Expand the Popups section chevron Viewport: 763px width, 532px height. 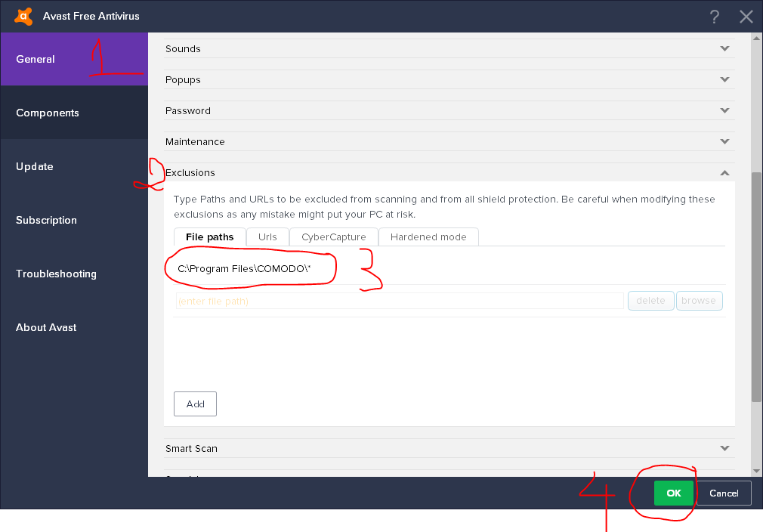click(724, 79)
